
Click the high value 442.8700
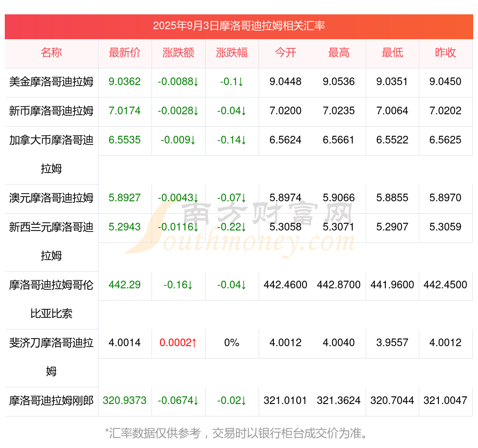click(339, 285)
